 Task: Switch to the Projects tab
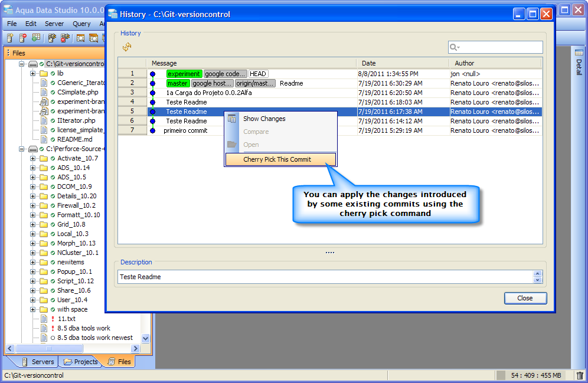coord(81,362)
